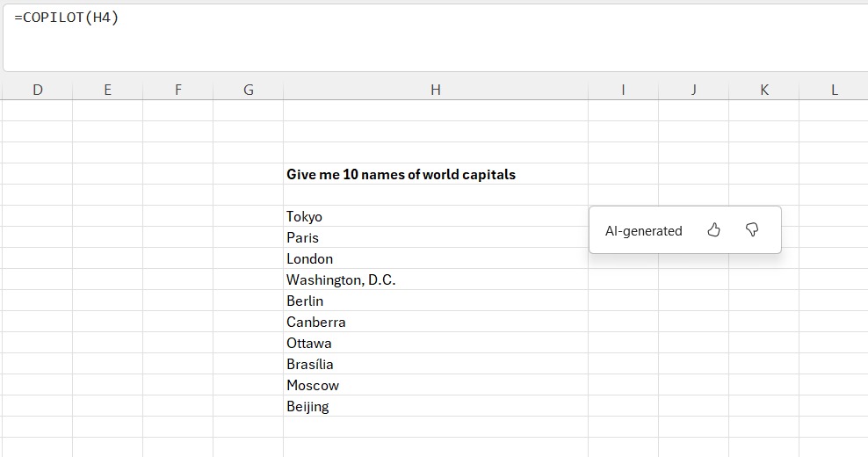Select column G header
Image resolution: width=868 pixels, height=457 pixels.
249,90
